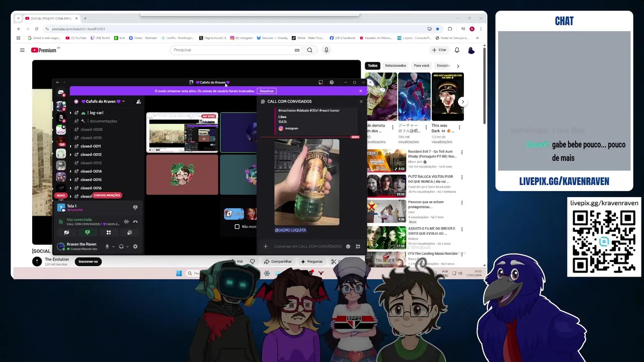Toggle camera off button in voice panel
Image resolution: width=644 pixels, height=362 pixels.
[x=66, y=233]
